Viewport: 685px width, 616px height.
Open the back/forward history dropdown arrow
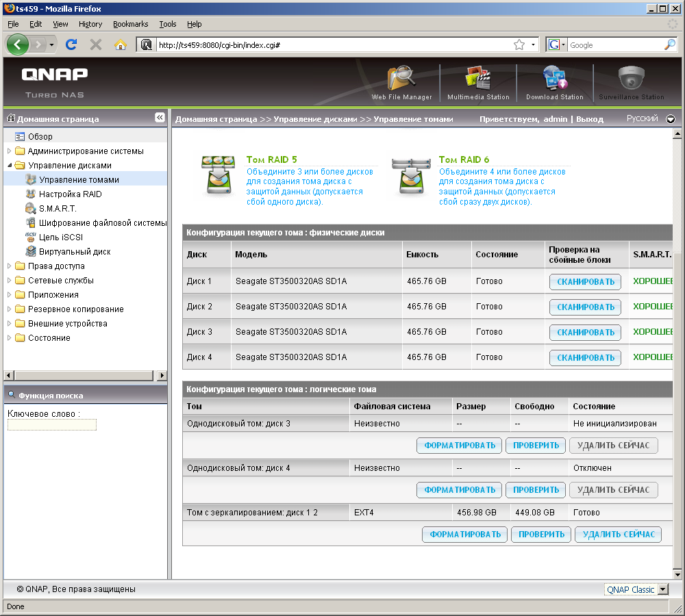point(51,44)
